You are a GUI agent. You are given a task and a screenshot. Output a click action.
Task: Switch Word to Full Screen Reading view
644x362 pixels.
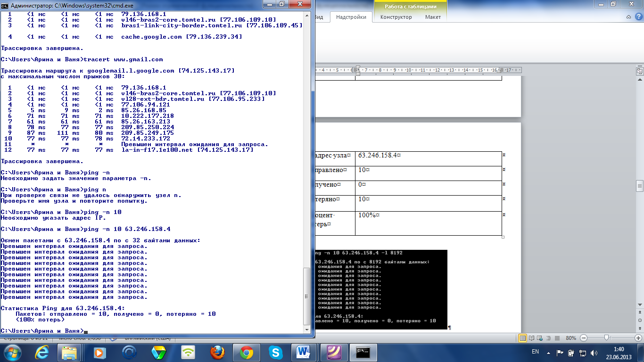point(531,338)
